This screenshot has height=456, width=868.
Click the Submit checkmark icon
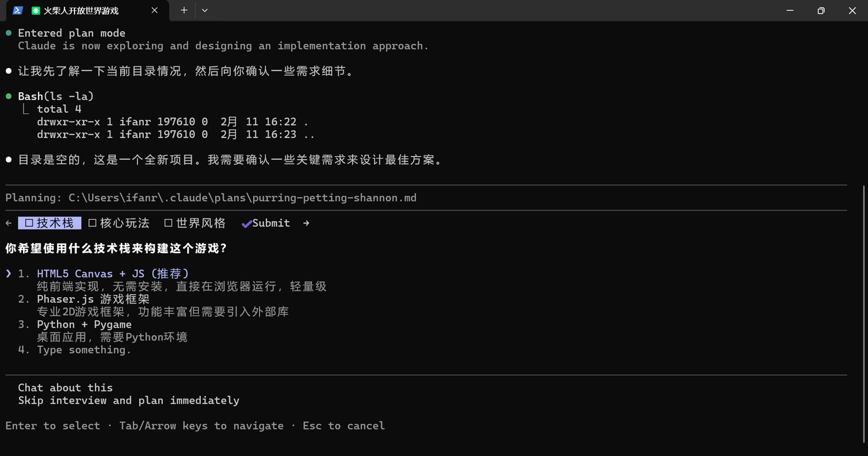pos(247,223)
